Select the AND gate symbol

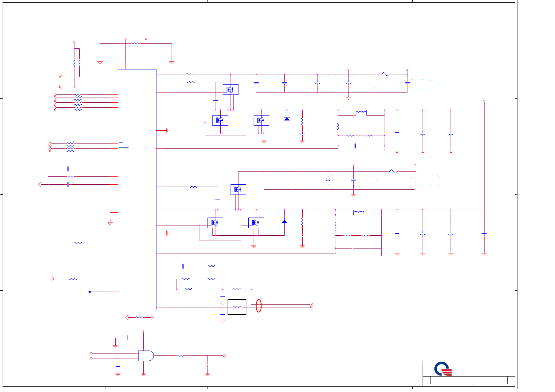(x=146, y=355)
